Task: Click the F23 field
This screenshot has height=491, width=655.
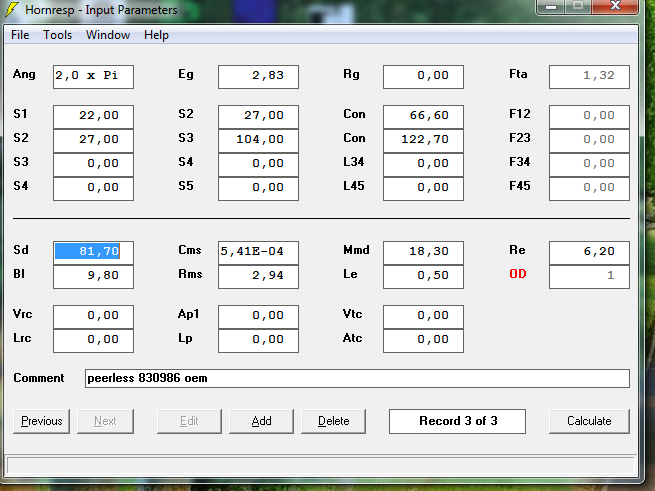Action: (589, 140)
